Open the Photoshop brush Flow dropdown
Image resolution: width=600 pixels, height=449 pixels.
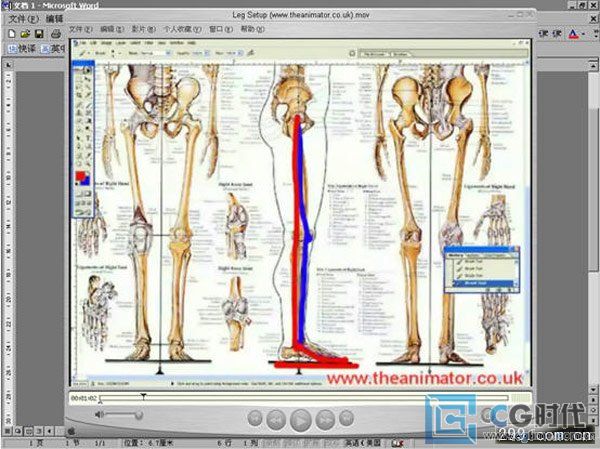240,53
